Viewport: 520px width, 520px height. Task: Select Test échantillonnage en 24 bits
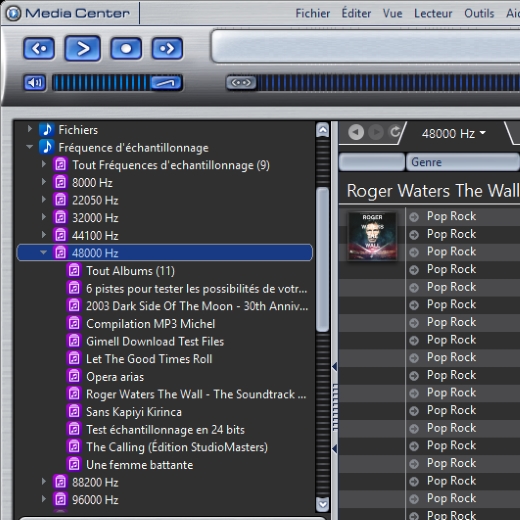pyautogui.click(x=165, y=430)
